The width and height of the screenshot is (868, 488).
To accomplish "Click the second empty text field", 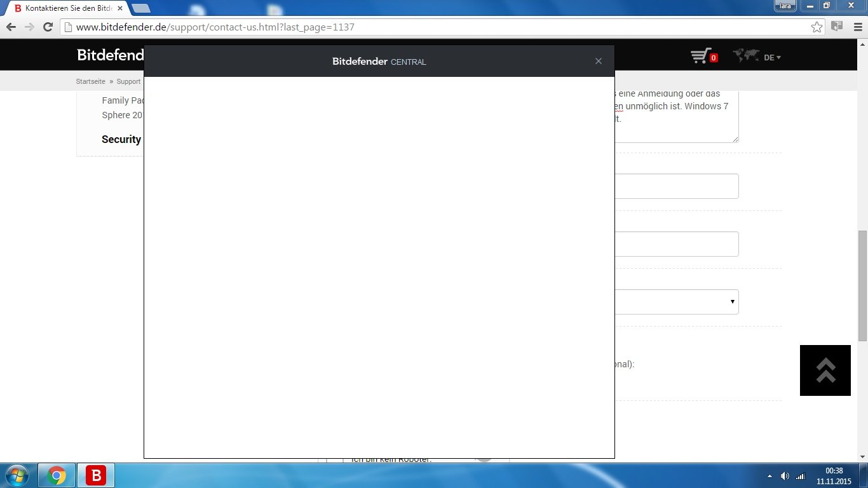I will point(677,244).
